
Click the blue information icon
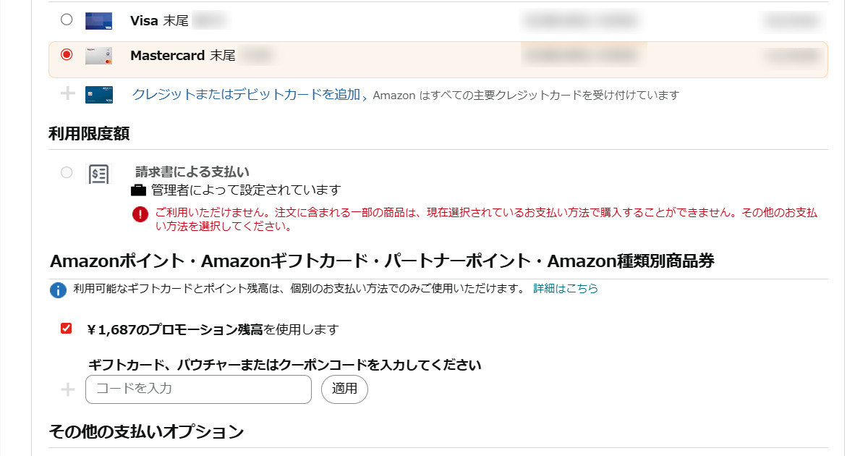click(58, 290)
